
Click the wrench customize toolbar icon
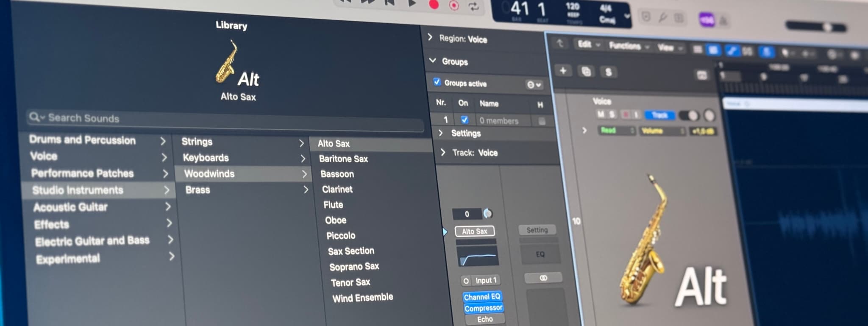click(x=662, y=18)
